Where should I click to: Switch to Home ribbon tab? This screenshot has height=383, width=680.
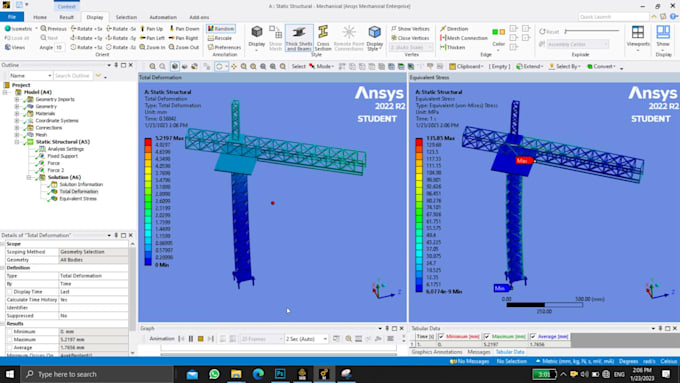click(40, 17)
